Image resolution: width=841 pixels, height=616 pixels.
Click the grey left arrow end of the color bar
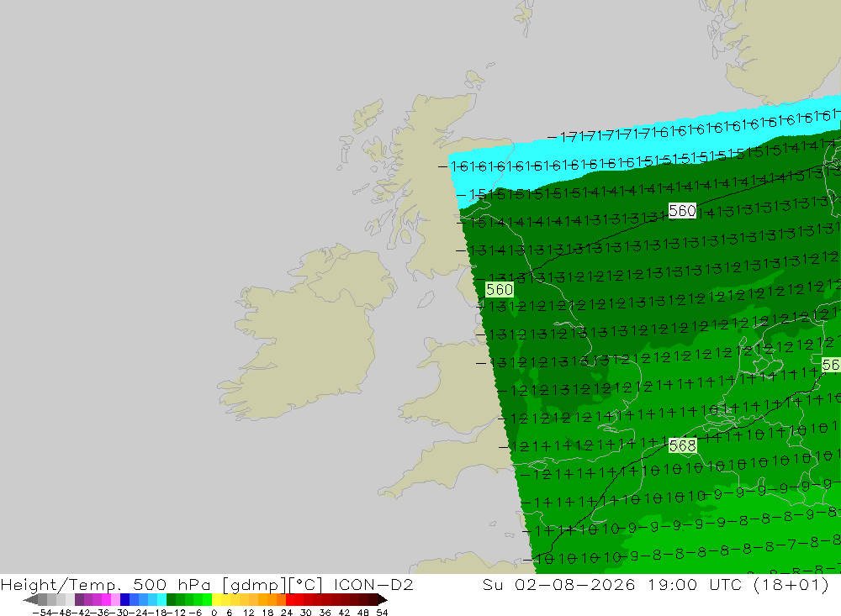pyautogui.click(x=30, y=599)
